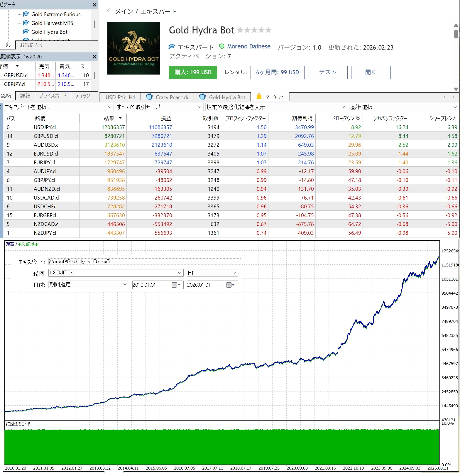Sort by the 取引数 column header
Screen dimensions: 460x476
point(197,118)
